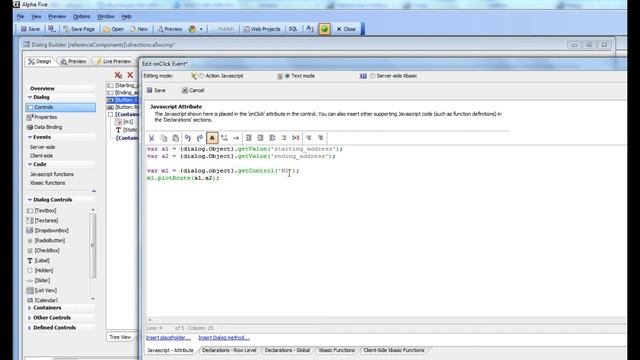Screen dimensions: 640x360
Task: Click the red X delete icon above control tree
Action: pyautogui.click(x=130, y=75)
